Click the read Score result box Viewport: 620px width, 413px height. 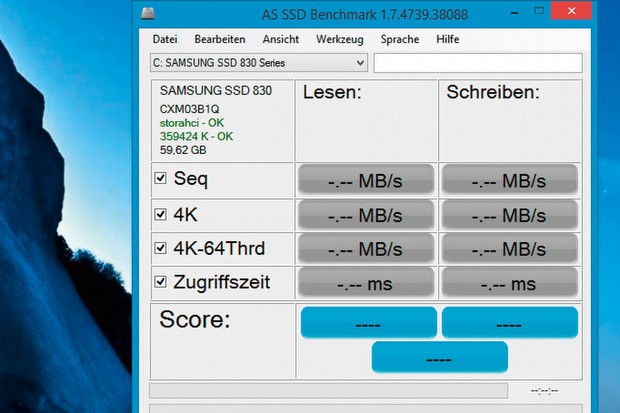(369, 322)
